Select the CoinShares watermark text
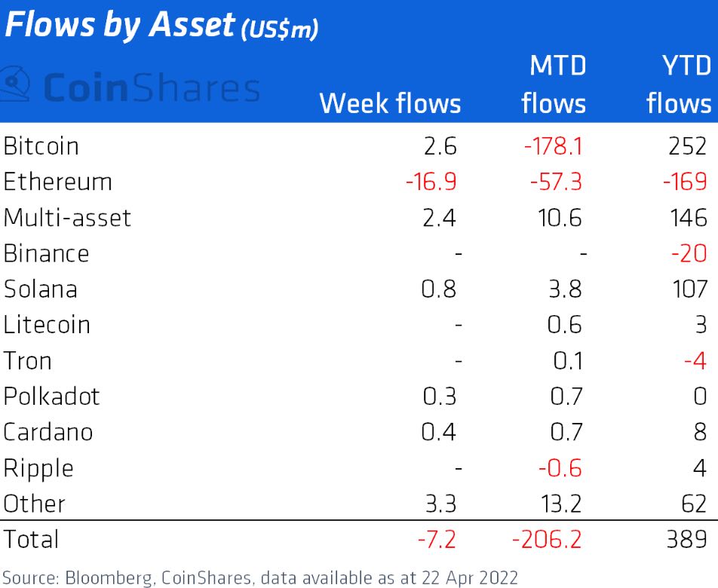The width and height of the screenshot is (718, 588). (152, 87)
